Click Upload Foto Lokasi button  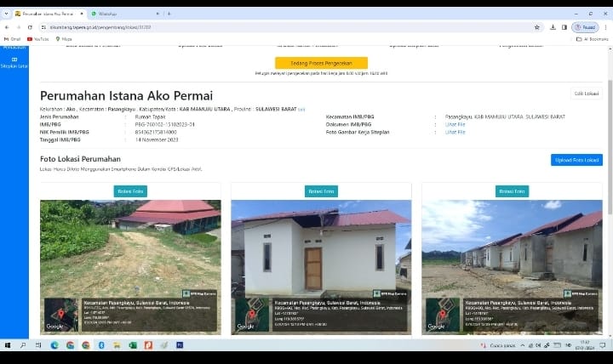click(x=576, y=160)
